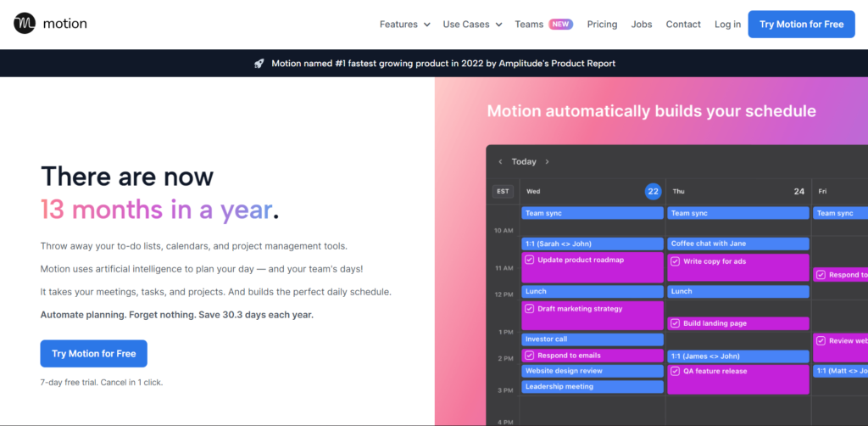The height and width of the screenshot is (426, 868).
Task: Expand the Features dropdown menu
Action: (404, 25)
